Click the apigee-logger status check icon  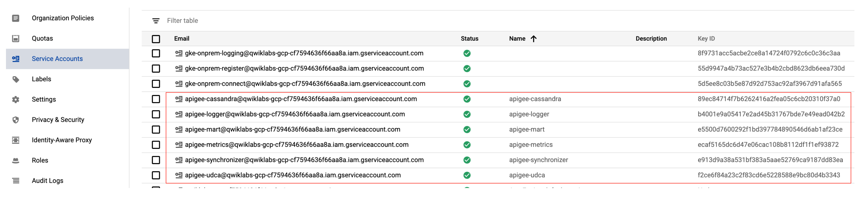[x=467, y=114]
